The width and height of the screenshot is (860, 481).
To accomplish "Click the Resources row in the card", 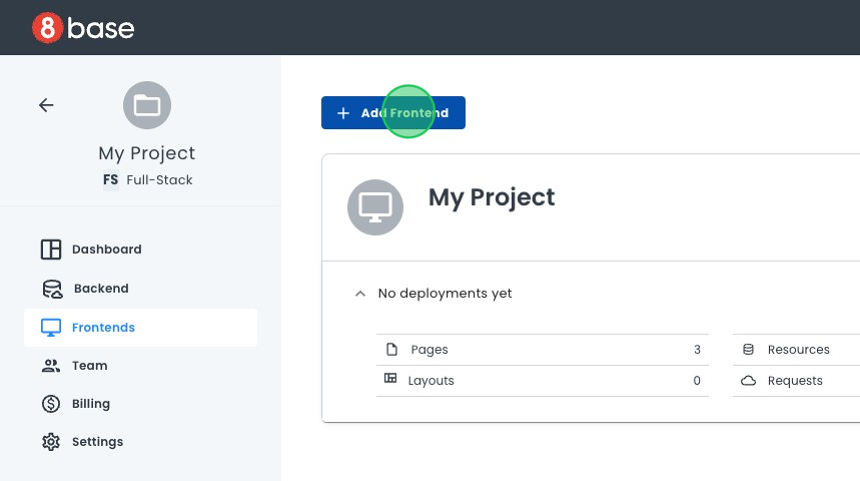I will pos(798,350).
